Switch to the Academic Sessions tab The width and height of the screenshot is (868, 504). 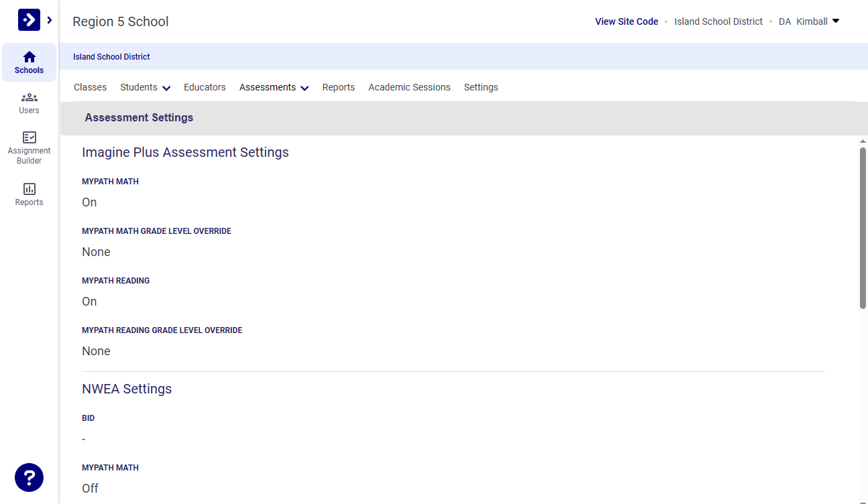coord(409,87)
